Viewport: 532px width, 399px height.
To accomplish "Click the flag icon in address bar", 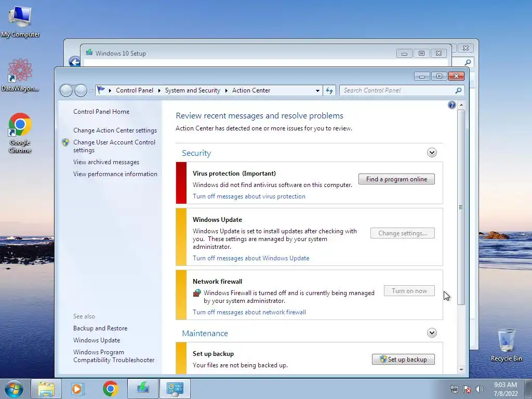I will 101,90.
